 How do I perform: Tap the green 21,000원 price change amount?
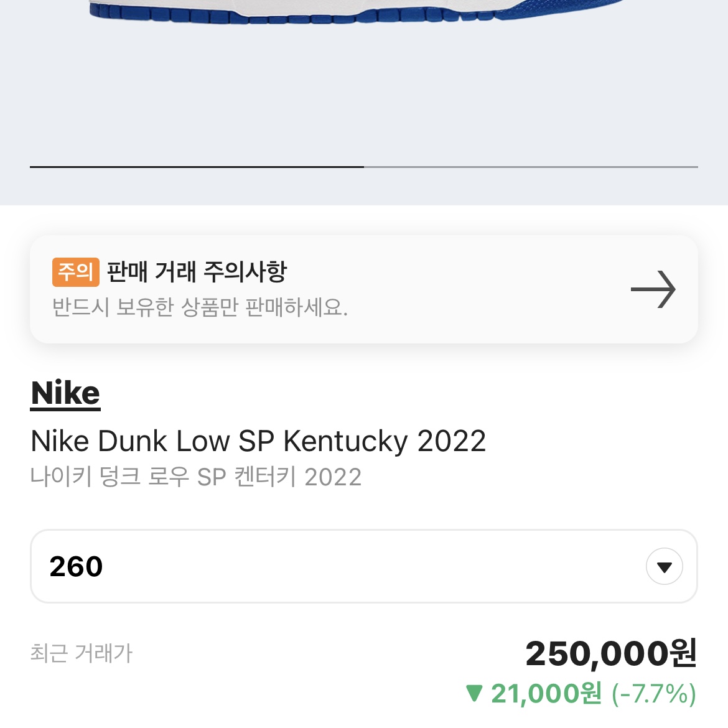pyautogui.click(x=546, y=693)
